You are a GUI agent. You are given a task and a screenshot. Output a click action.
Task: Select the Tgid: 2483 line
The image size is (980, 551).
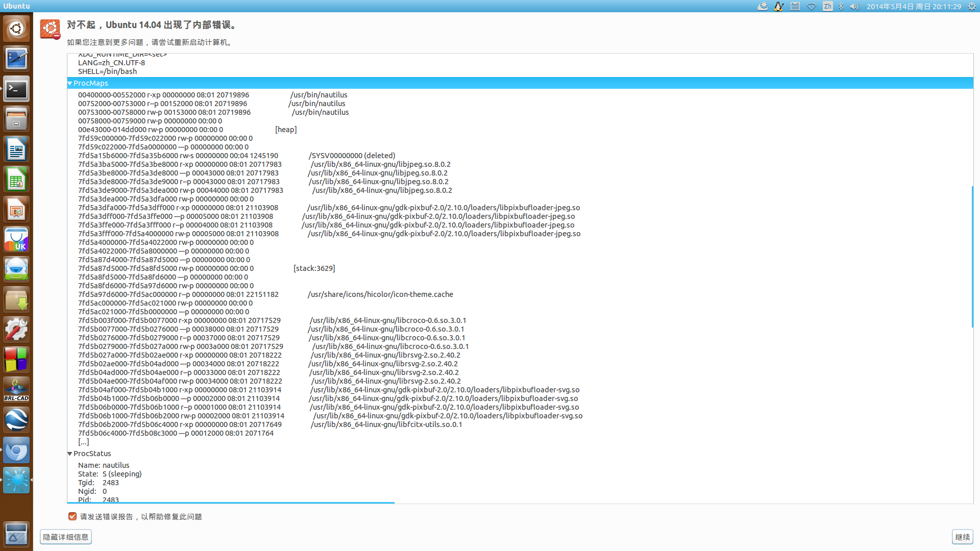point(99,483)
